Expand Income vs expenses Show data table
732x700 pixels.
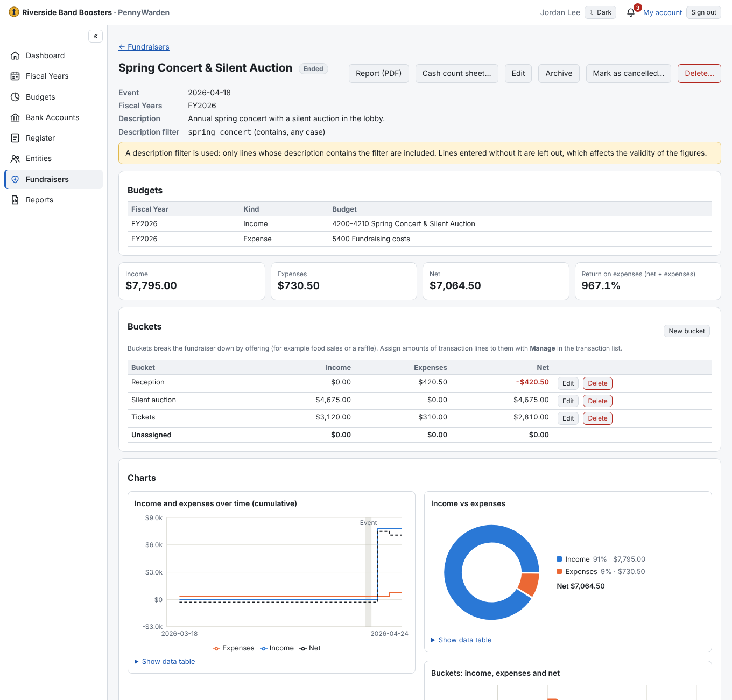(461, 640)
